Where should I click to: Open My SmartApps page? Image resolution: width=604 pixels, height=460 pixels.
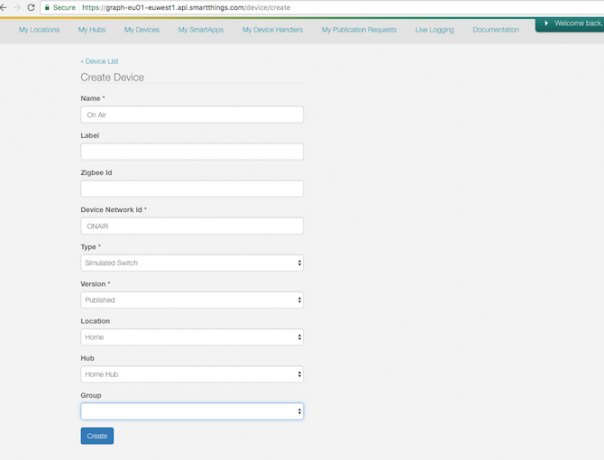pyautogui.click(x=201, y=30)
